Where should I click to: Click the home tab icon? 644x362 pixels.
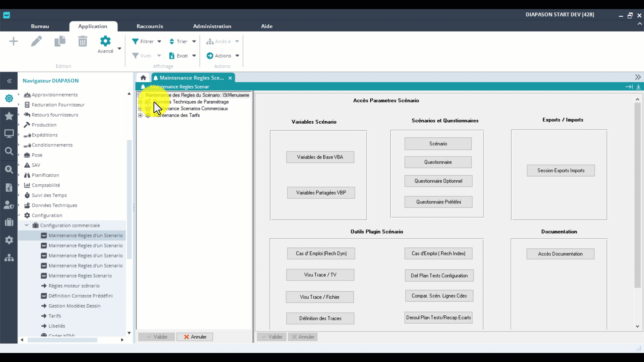pyautogui.click(x=143, y=78)
